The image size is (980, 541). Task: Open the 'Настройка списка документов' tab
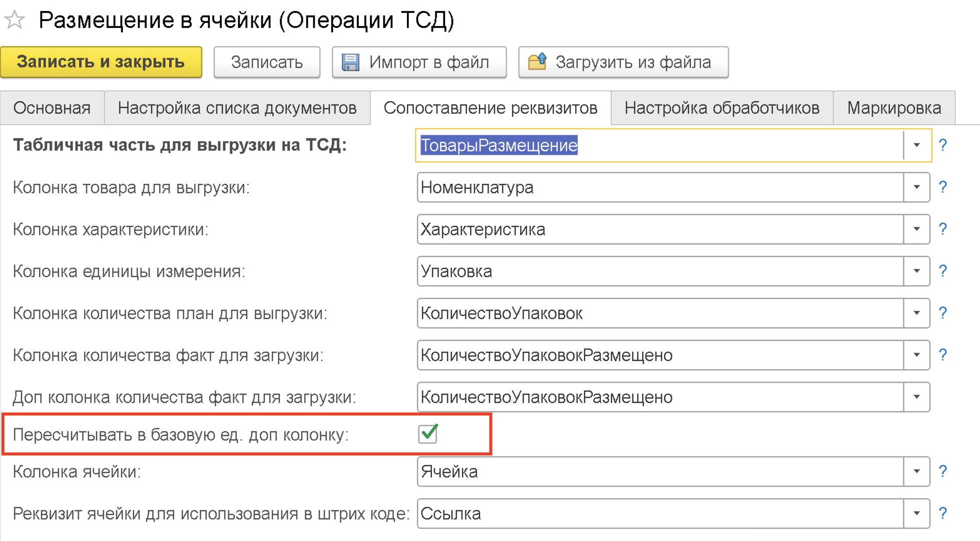click(x=237, y=108)
